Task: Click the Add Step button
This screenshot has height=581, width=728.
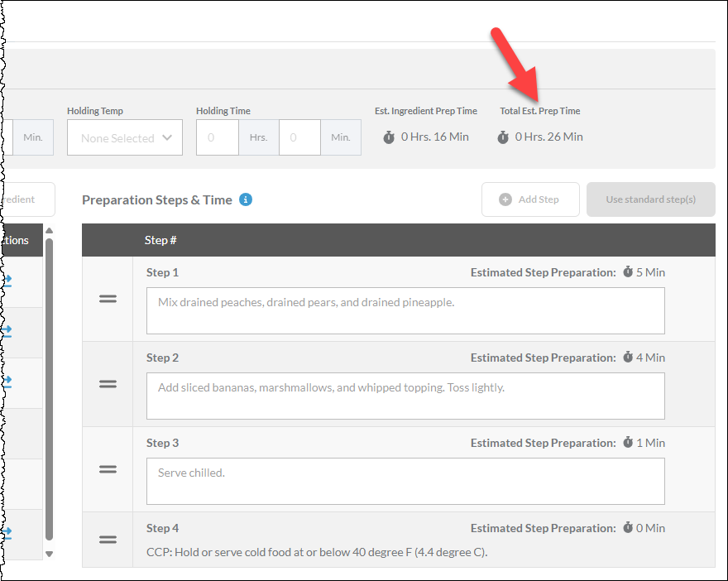Action: pyautogui.click(x=530, y=199)
